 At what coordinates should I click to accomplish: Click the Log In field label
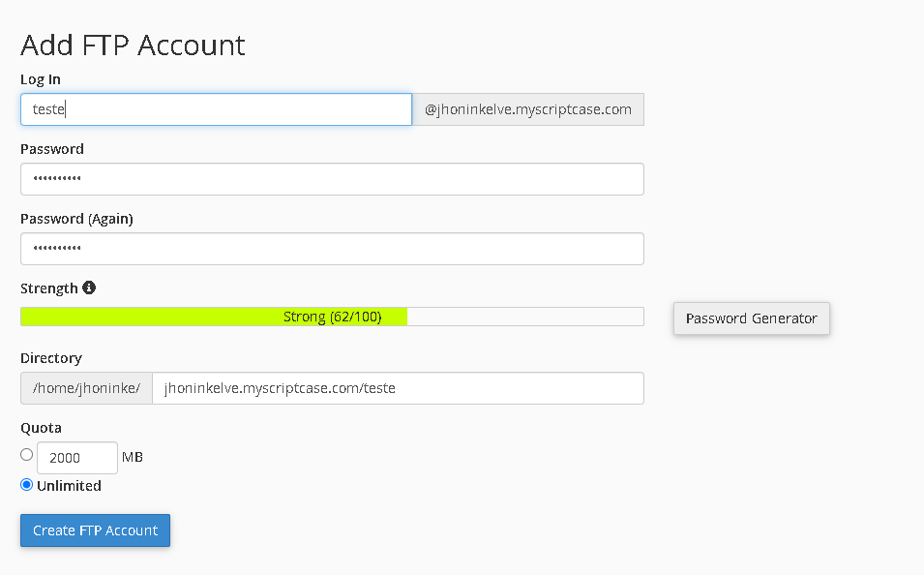tap(41, 79)
